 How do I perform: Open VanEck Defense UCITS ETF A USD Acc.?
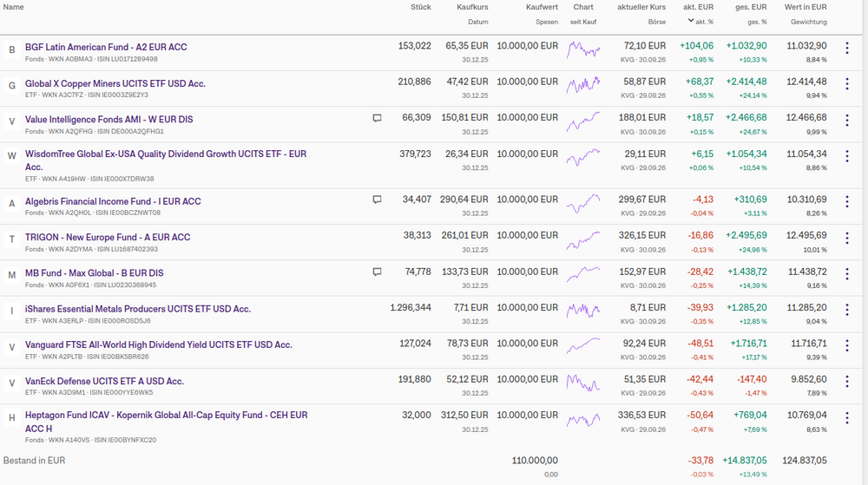tap(104, 381)
